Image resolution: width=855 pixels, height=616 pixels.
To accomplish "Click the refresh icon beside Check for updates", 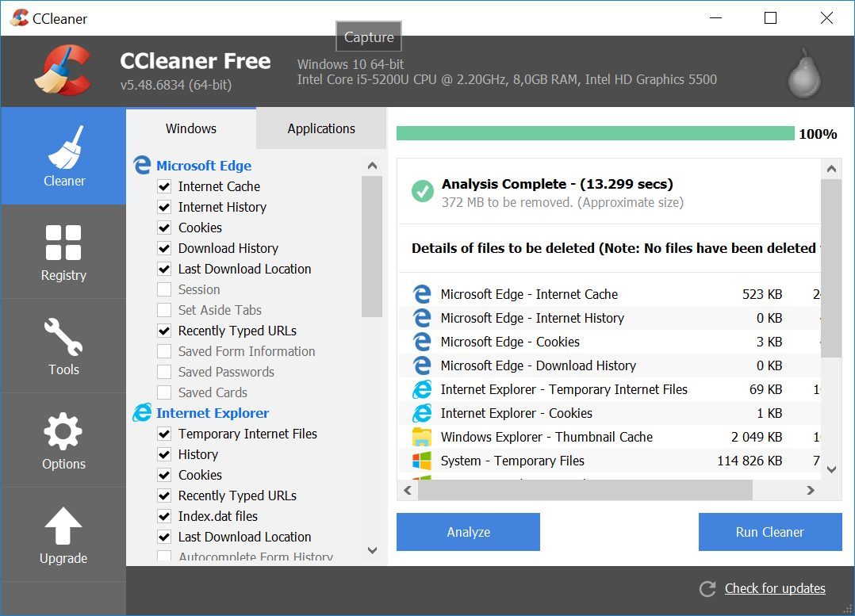I will coord(707,589).
